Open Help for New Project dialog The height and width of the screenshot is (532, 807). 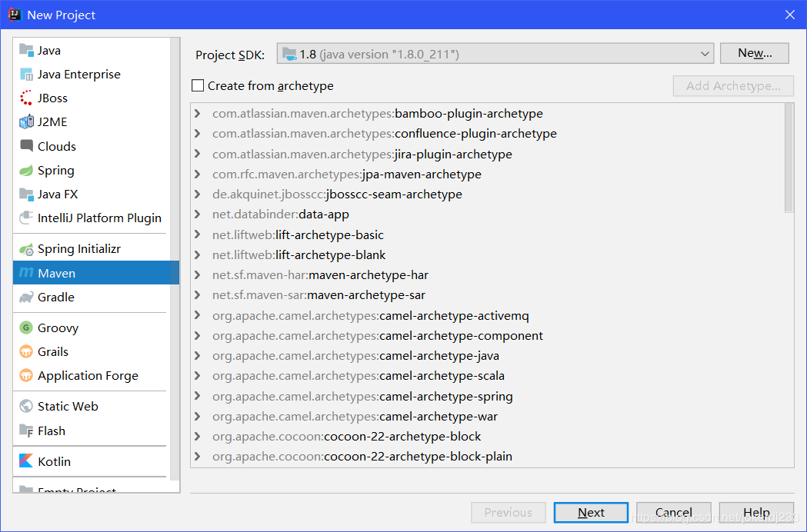[756, 513]
